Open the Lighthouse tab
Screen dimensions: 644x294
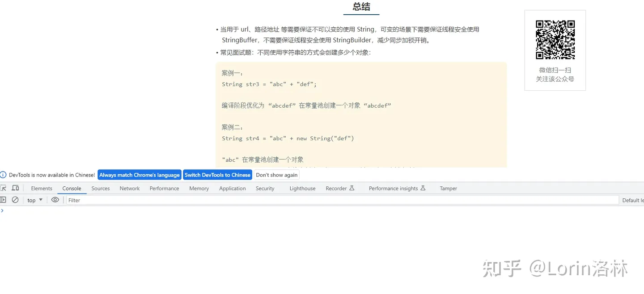(x=302, y=189)
